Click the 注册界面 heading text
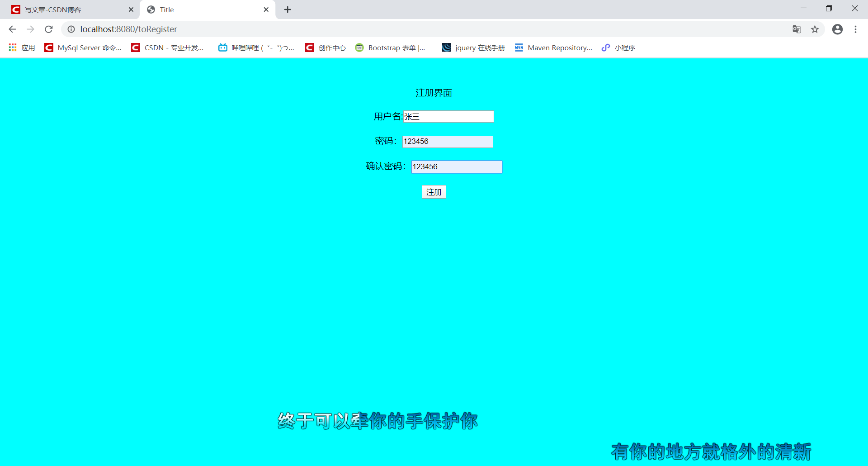 coord(434,93)
